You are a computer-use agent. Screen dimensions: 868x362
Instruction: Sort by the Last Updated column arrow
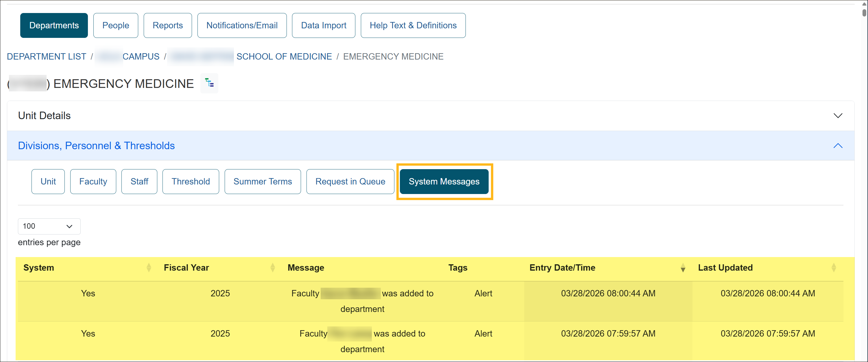pos(834,267)
